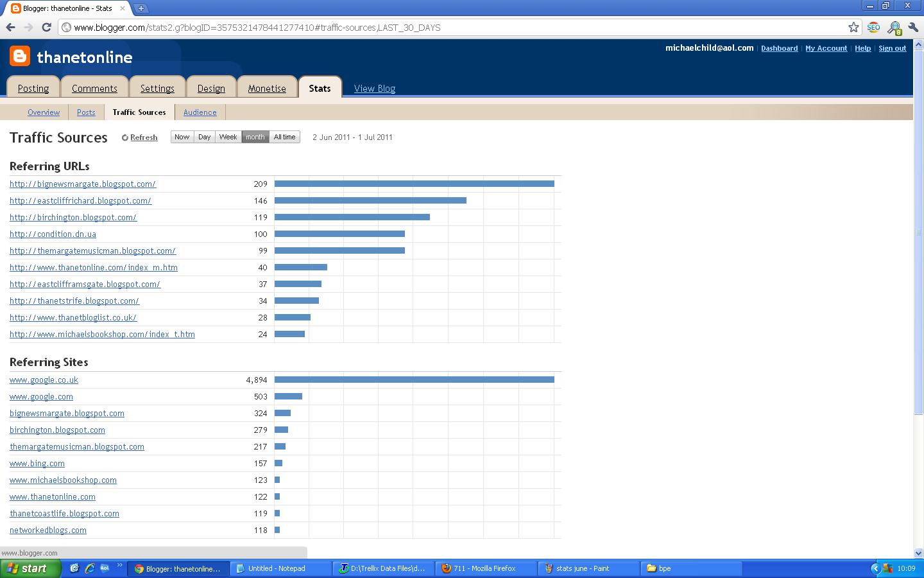Open referring site themargatemusicman.blogspot.com

(77, 446)
